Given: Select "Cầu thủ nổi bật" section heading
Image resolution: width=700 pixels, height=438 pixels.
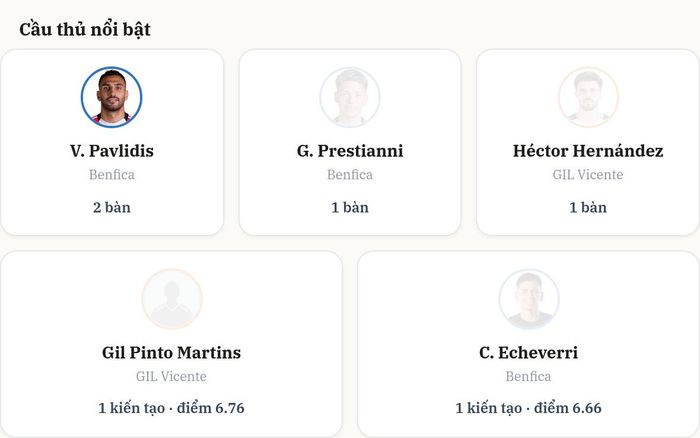Looking at the screenshot, I should 85,29.
